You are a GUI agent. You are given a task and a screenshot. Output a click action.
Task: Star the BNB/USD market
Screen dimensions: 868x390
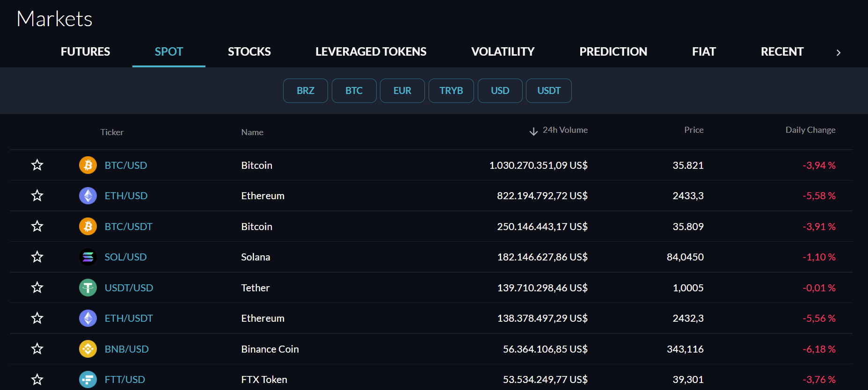click(37, 349)
